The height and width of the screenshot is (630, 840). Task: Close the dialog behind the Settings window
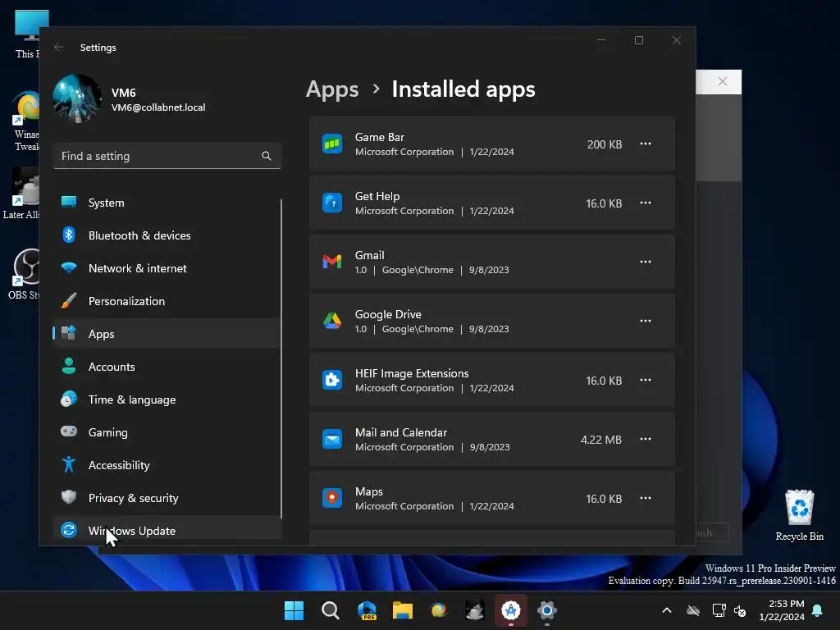pyautogui.click(x=722, y=81)
